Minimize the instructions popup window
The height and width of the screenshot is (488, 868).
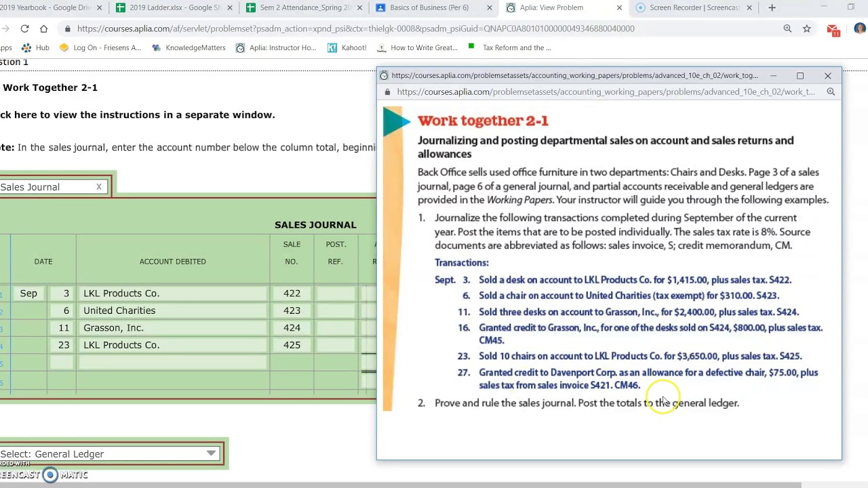pyautogui.click(x=773, y=75)
